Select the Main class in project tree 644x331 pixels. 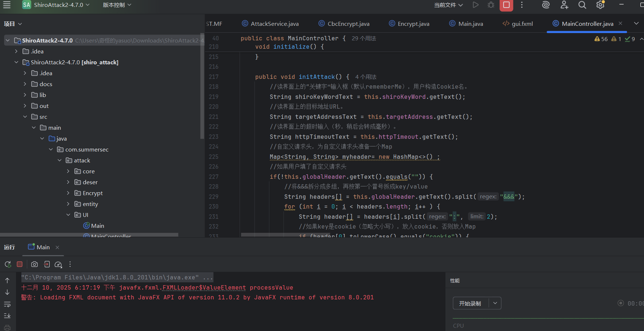click(x=97, y=226)
